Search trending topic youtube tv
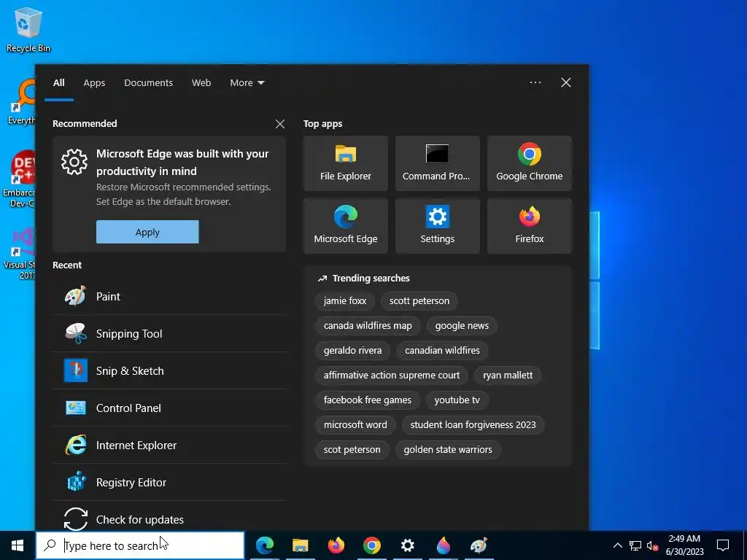The width and height of the screenshot is (747, 560). (457, 400)
